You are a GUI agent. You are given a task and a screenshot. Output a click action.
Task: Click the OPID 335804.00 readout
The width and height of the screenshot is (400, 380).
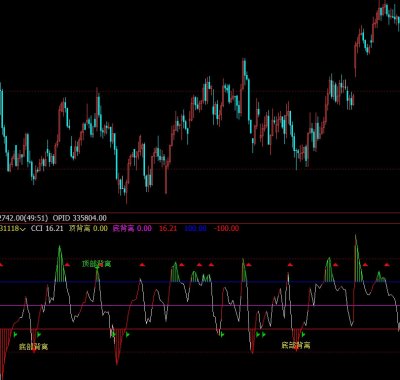80,218
